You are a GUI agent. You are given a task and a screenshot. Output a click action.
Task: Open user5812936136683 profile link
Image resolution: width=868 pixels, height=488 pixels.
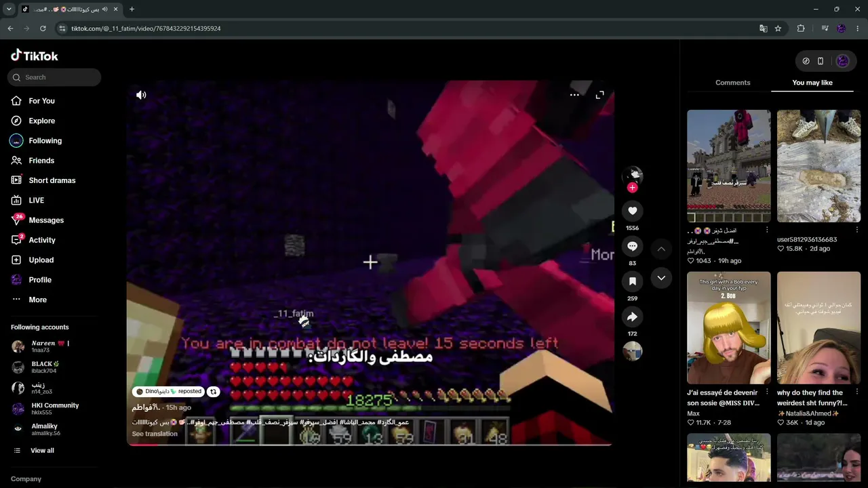point(807,240)
